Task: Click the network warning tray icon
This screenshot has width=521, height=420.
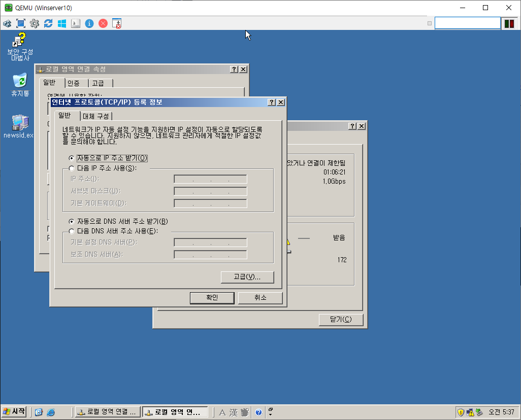Action: [470, 412]
